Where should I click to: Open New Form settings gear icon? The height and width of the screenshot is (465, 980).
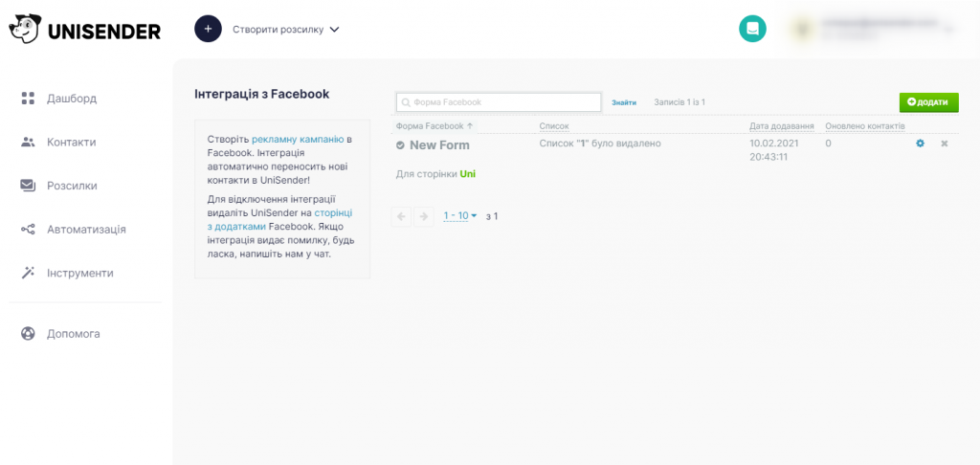point(920,144)
